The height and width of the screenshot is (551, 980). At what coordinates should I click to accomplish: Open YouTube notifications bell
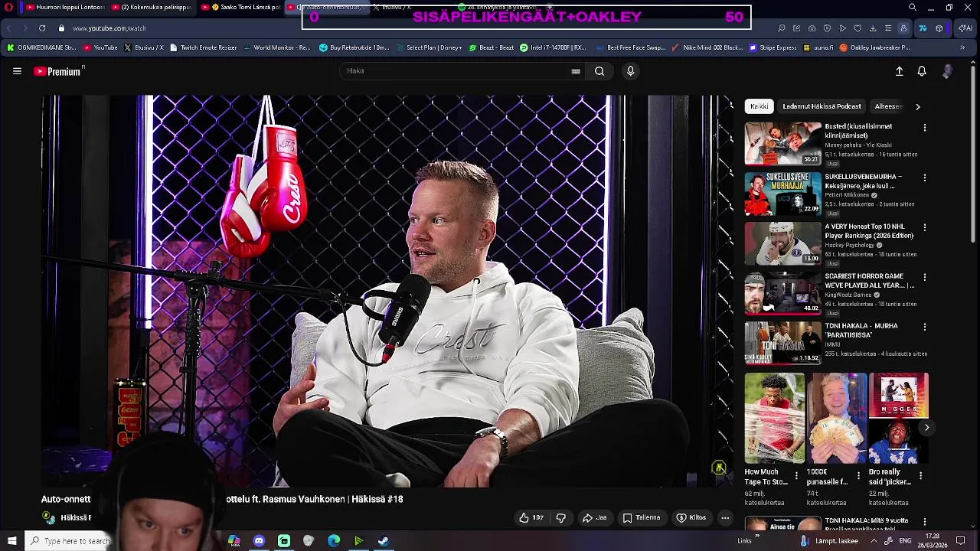pos(922,71)
